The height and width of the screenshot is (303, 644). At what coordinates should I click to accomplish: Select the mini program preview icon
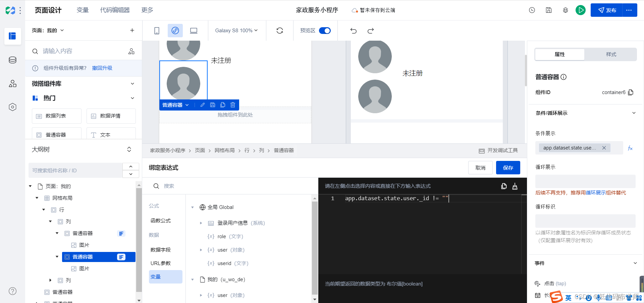175,31
